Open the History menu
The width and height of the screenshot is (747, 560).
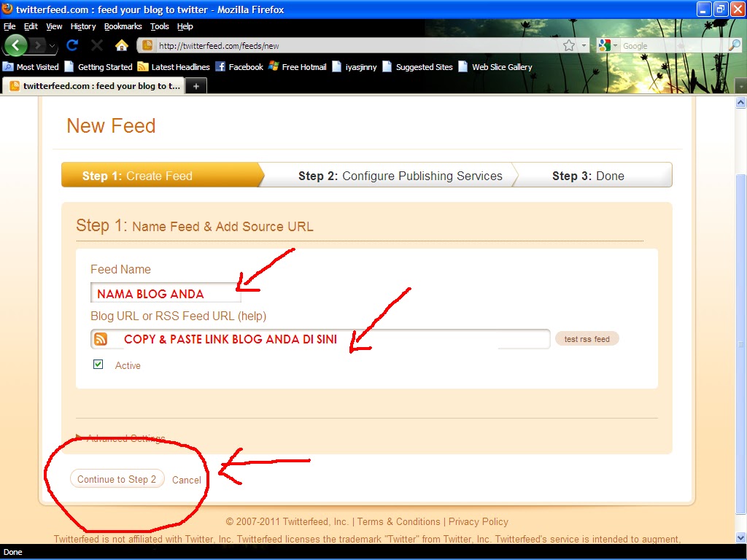[x=83, y=26]
